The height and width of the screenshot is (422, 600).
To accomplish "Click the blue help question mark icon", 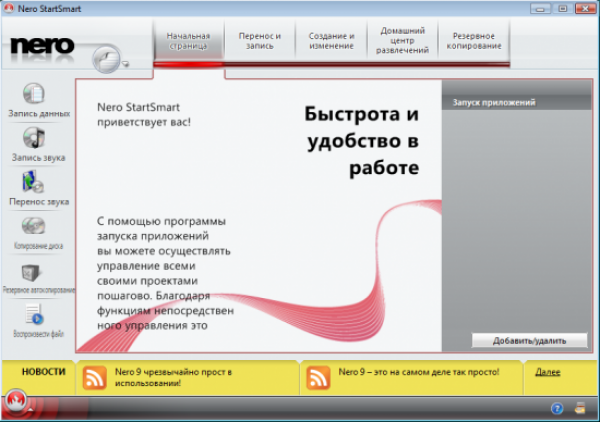I will click(x=557, y=409).
